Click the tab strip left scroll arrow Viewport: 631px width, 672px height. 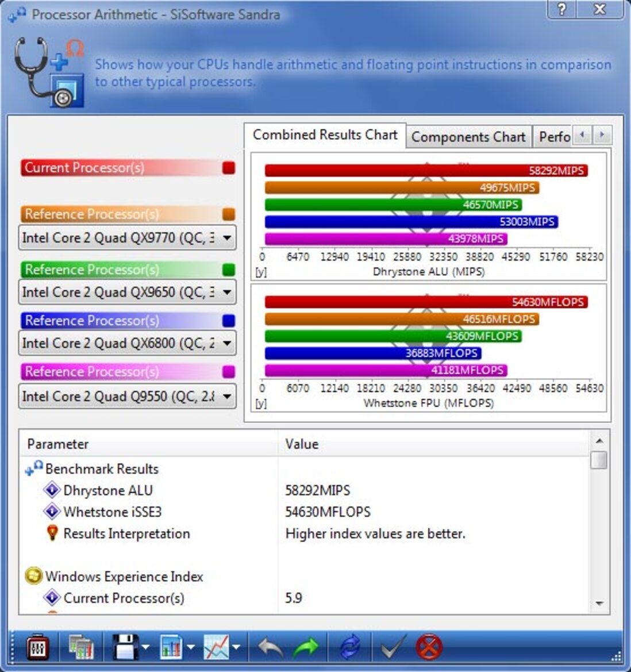click(x=582, y=135)
